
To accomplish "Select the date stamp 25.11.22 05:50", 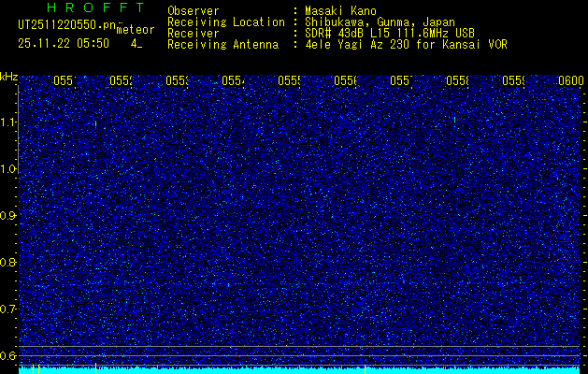I will (64, 44).
